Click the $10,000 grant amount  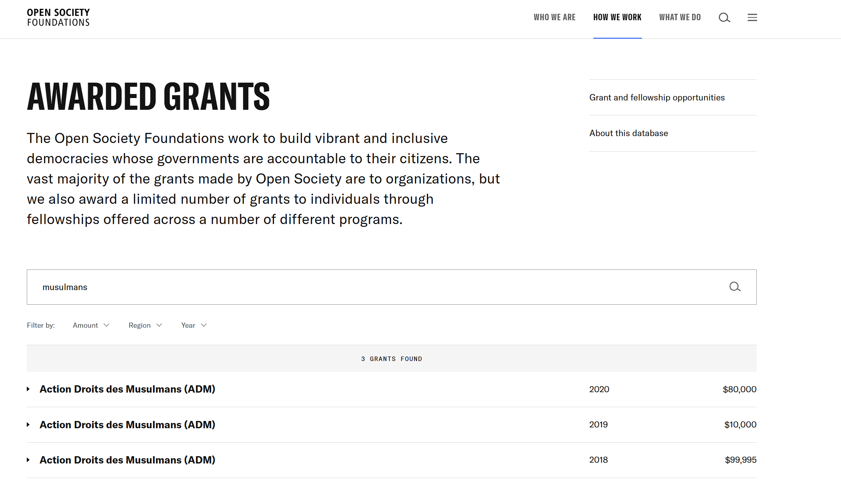tap(740, 425)
